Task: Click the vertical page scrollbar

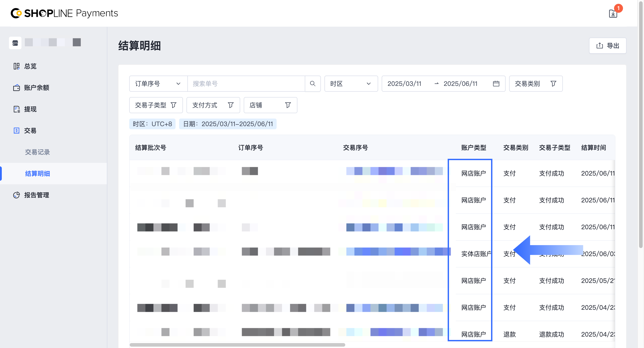Action: [641, 125]
